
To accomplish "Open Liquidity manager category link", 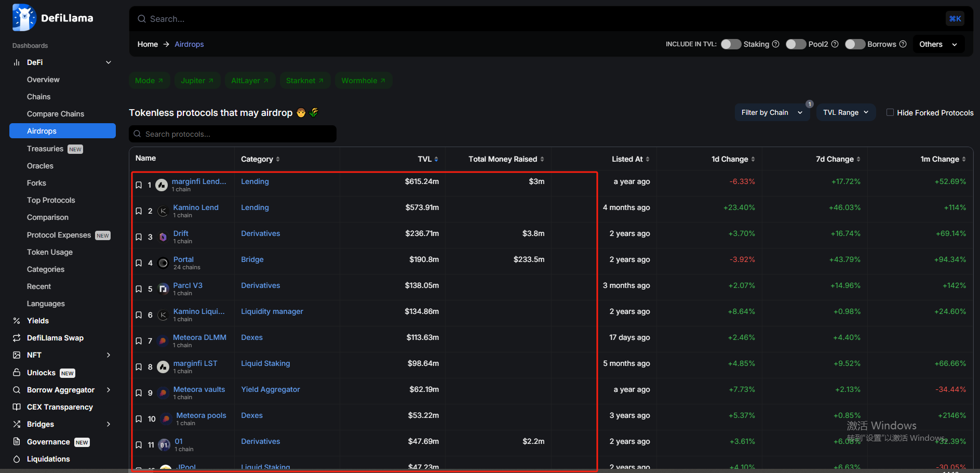I will (x=272, y=311).
